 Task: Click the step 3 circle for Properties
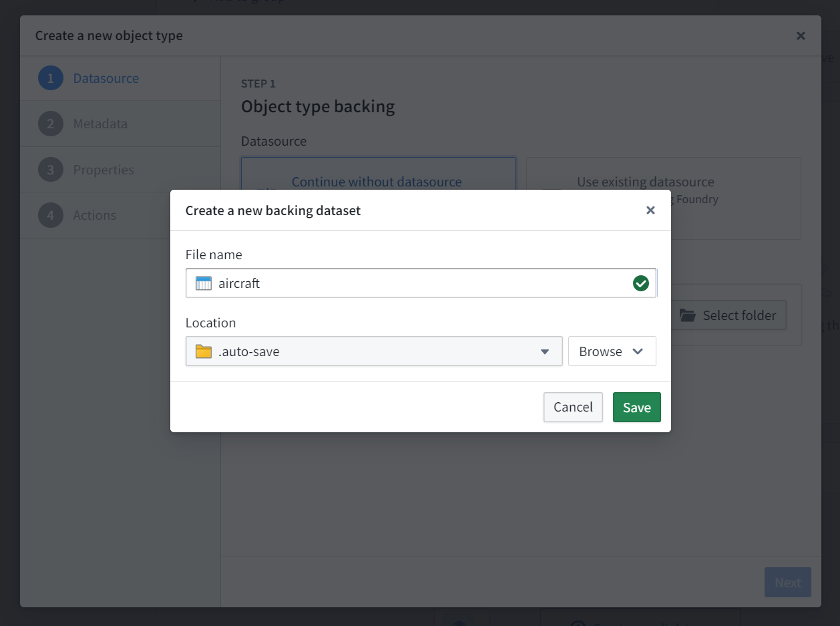click(x=50, y=170)
